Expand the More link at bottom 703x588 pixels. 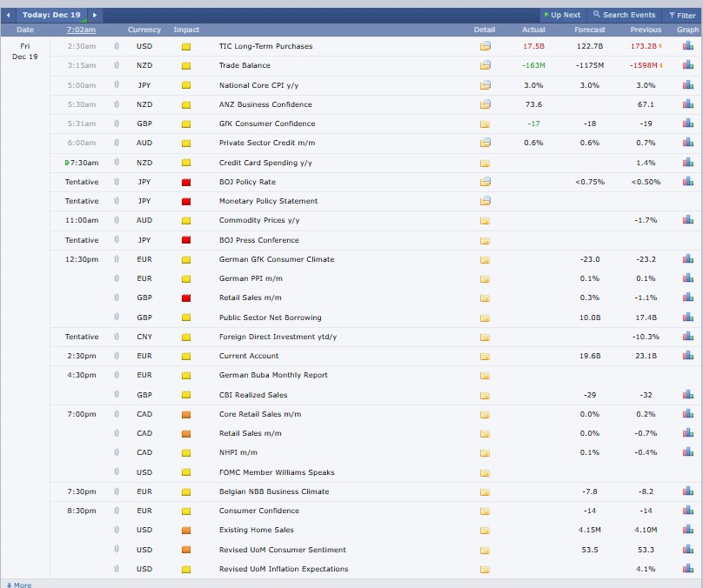pos(18,585)
